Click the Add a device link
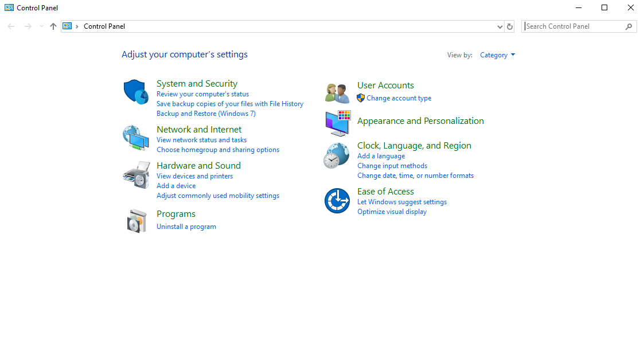The height and width of the screenshot is (362, 644). (176, 186)
